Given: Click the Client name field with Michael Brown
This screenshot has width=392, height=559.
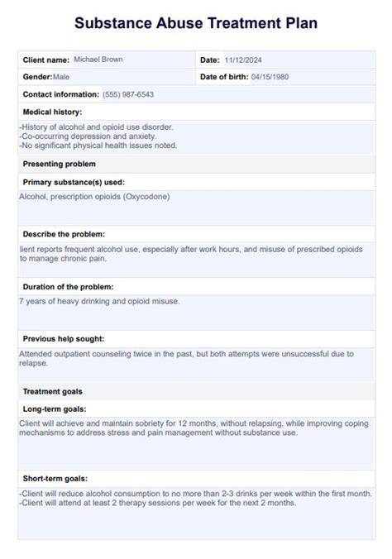Looking at the screenshot, I should [x=132, y=60].
